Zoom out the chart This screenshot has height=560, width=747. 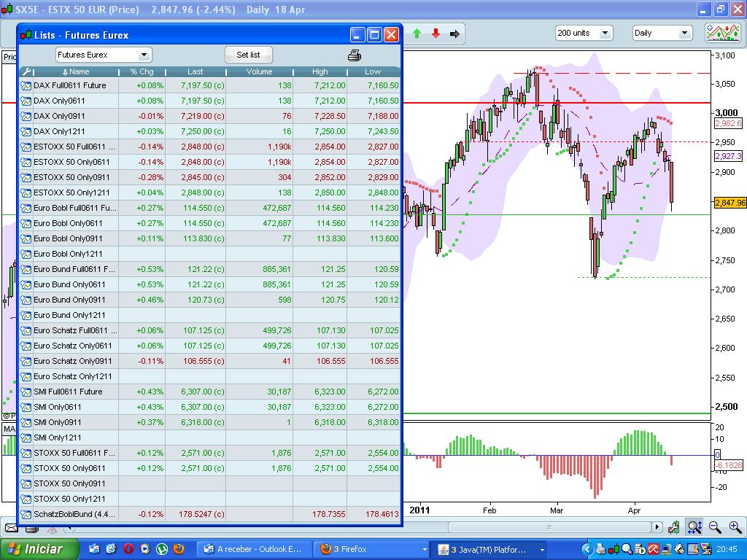coord(715,526)
